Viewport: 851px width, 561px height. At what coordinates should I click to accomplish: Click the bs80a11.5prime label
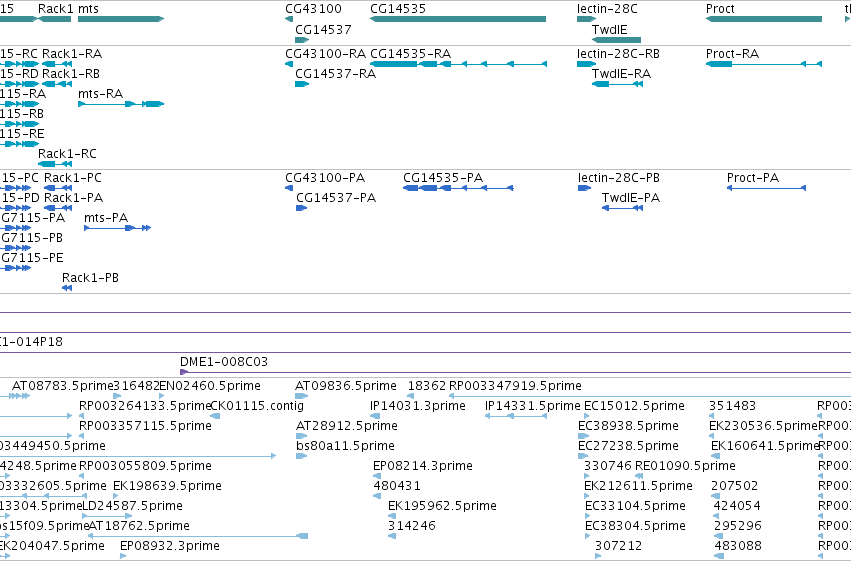345,446
